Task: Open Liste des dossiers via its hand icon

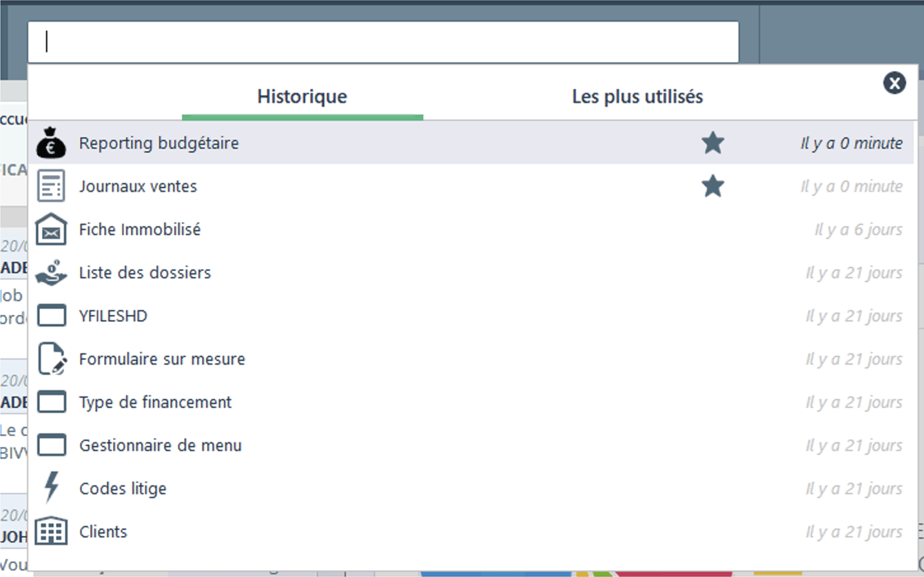Action: (52, 272)
